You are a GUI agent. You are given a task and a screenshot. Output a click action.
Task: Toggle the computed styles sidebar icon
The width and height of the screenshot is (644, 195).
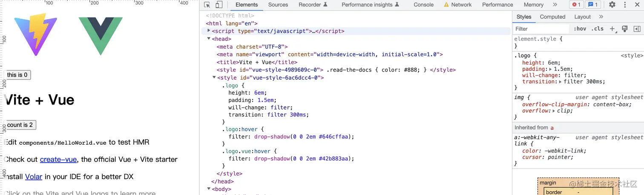click(637, 29)
